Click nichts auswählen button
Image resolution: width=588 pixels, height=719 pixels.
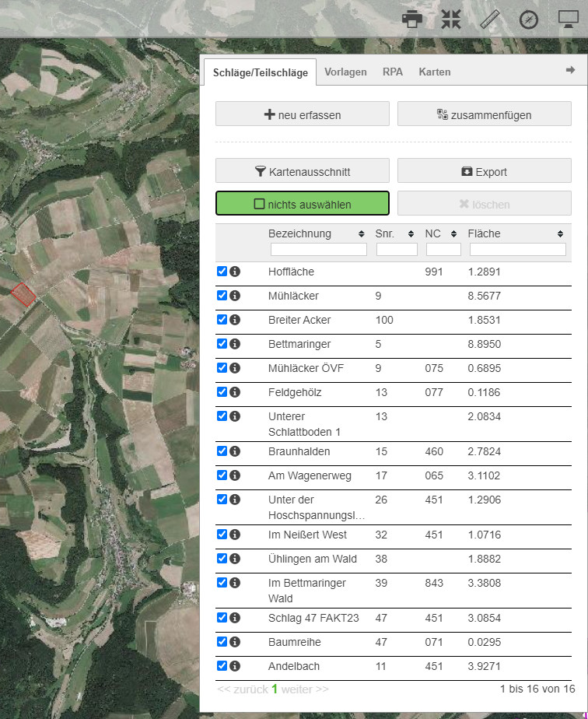(303, 203)
